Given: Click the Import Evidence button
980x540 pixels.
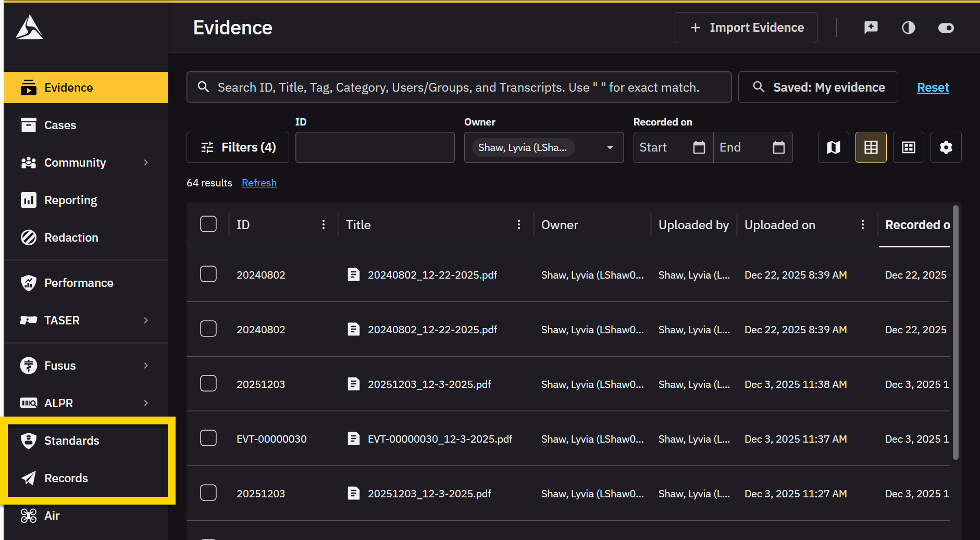Looking at the screenshot, I should click(x=746, y=28).
